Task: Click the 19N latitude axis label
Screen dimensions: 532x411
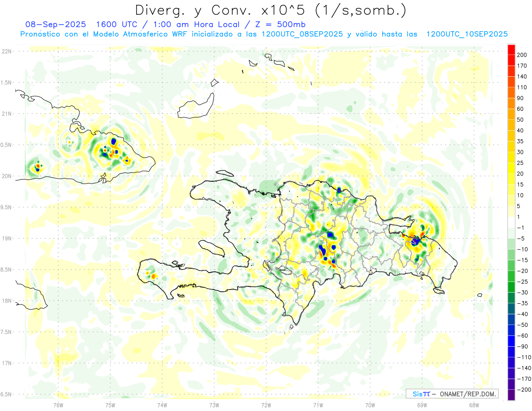Action: [x=7, y=238]
